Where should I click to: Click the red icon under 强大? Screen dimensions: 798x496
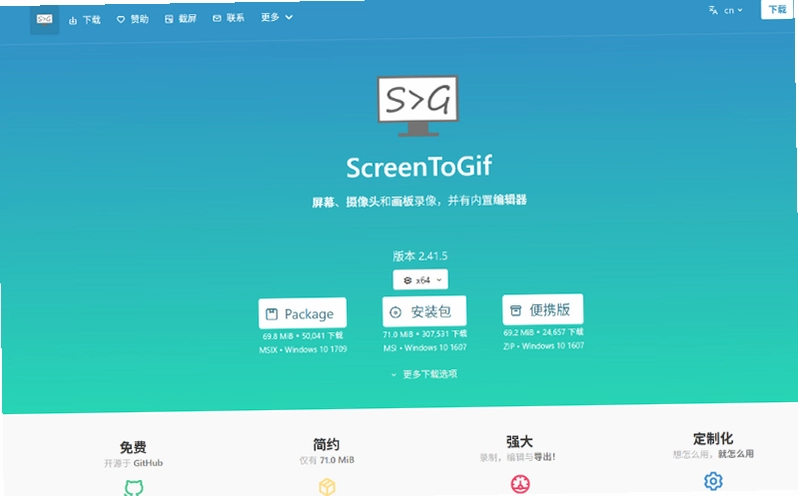tap(520, 483)
